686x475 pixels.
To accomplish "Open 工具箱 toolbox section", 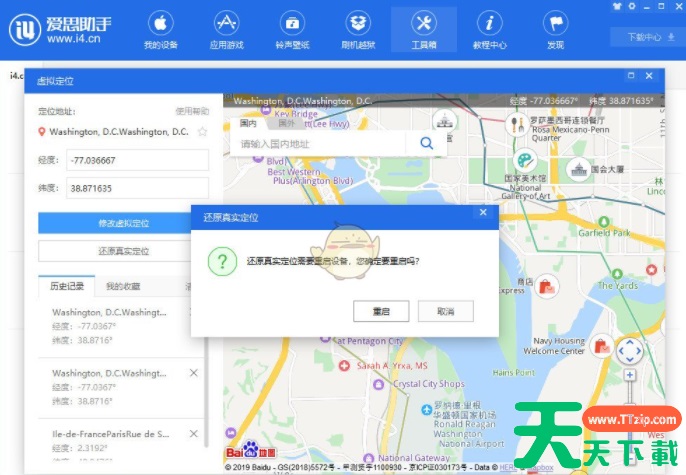I will coord(424,30).
